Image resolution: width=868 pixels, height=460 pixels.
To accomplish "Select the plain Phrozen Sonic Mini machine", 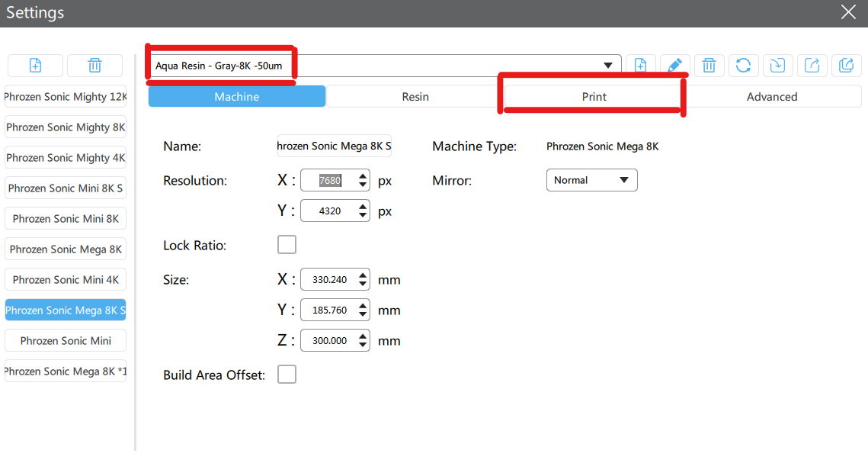I will (x=66, y=340).
